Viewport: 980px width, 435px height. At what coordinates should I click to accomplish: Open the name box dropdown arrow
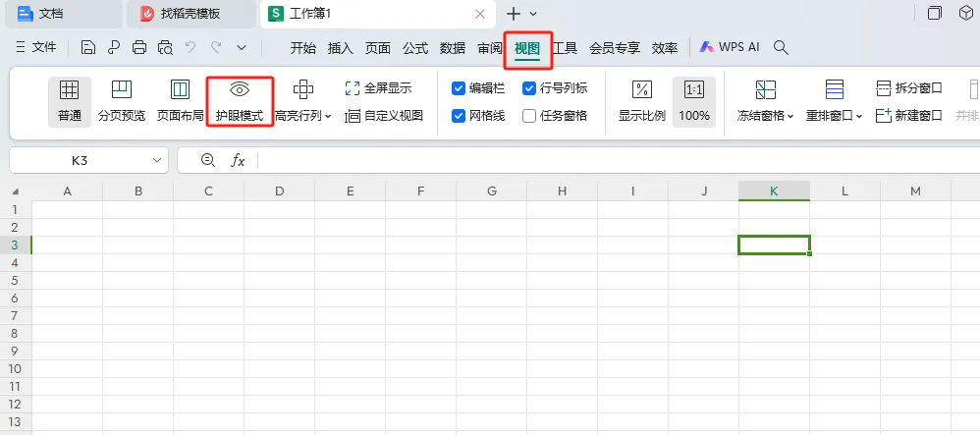coord(157,161)
